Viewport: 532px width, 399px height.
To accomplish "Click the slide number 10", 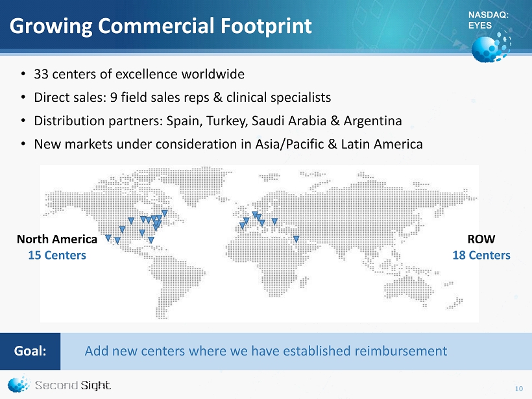I will click(x=519, y=389).
